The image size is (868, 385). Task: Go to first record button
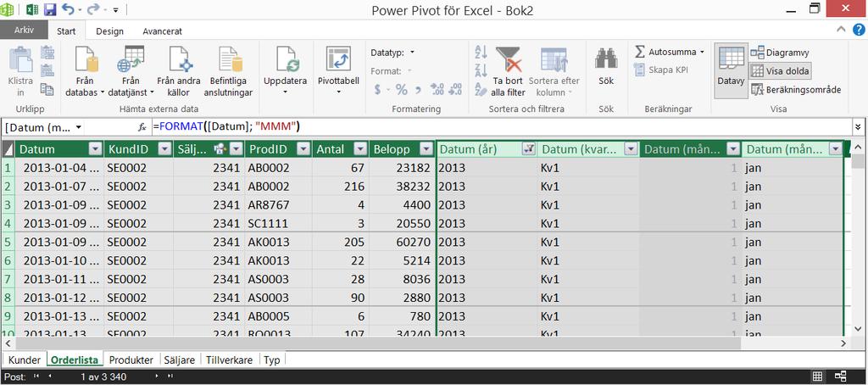37,377
